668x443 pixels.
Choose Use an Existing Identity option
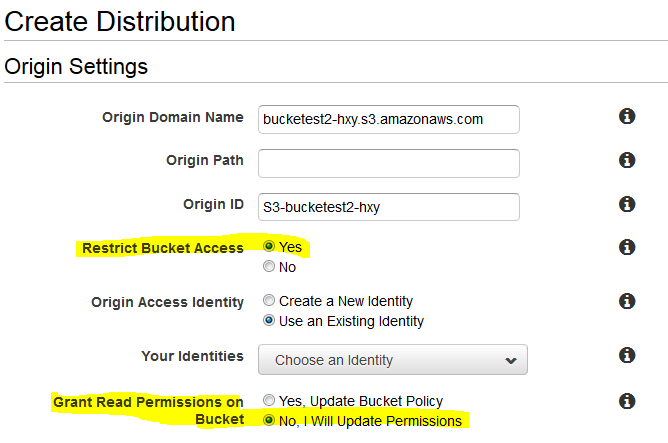tap(269, 321)
